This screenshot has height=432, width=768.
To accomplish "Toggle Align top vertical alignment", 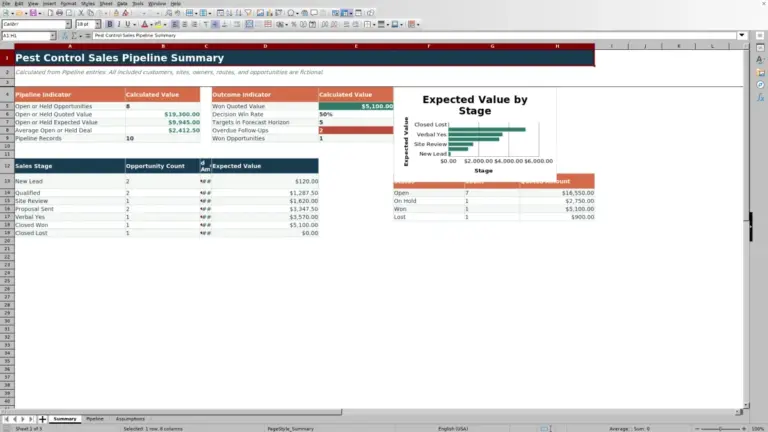I will [x=206, y=24].
